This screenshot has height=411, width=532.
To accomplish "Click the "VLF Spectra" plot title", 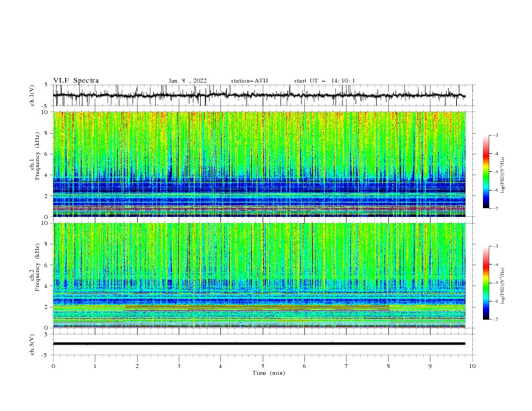I will tap(76, 81).
